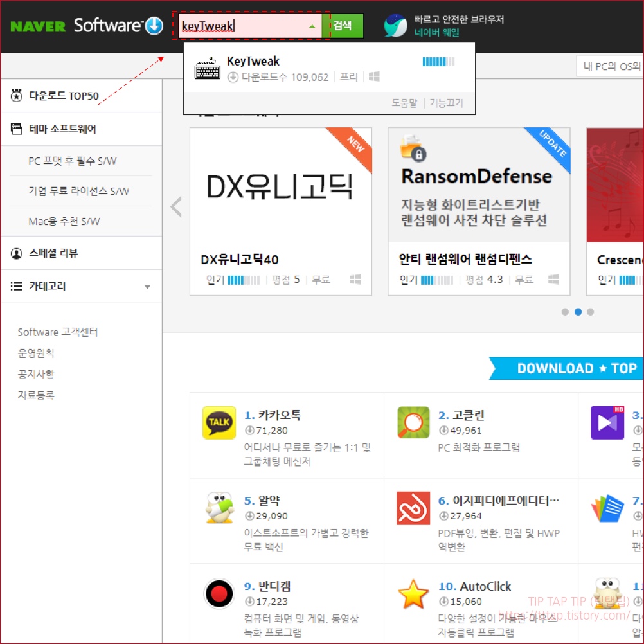Open 1. 카카오톡 title

click(273, 415)
